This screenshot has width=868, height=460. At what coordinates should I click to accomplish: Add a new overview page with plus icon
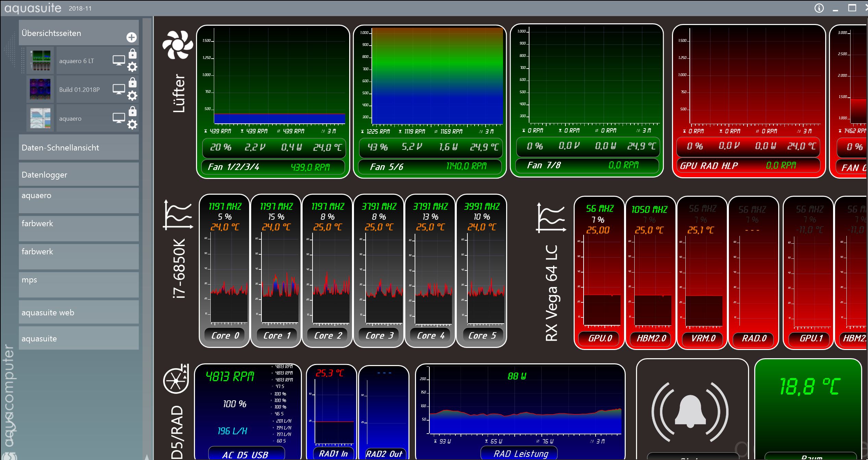pos(131,37)
